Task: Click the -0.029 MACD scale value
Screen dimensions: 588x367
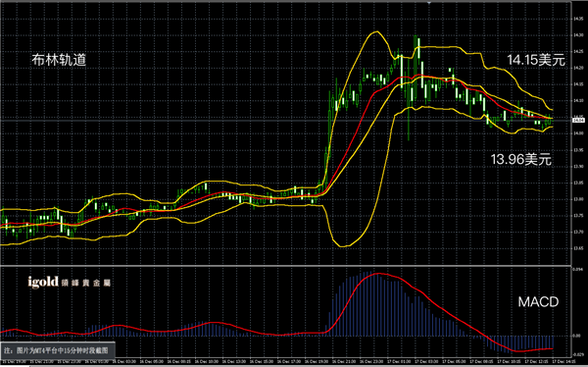Action: coord(578,354)
